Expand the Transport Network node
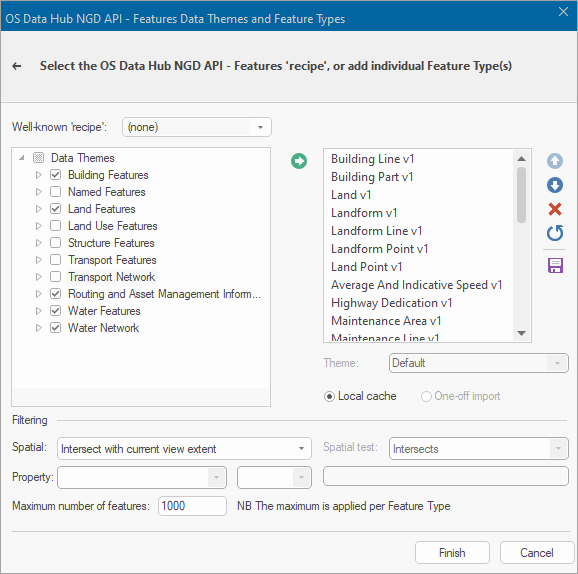578x574 pixels. 38,276
